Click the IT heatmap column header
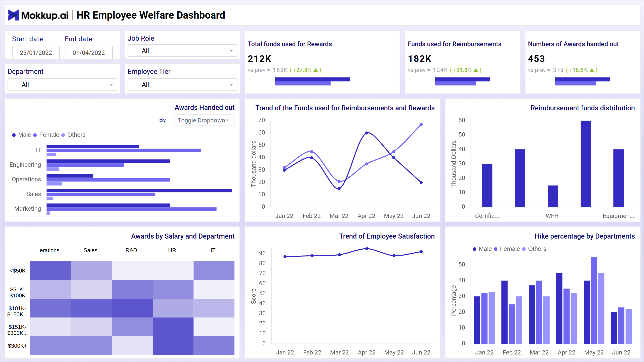644x362 pixels. click(x=213, y=250)
